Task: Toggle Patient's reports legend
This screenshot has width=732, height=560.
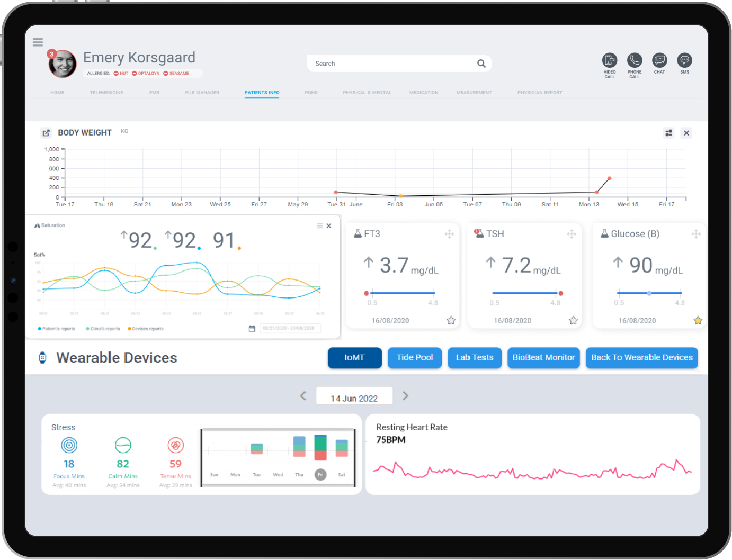Action: [x=57, y=329]
